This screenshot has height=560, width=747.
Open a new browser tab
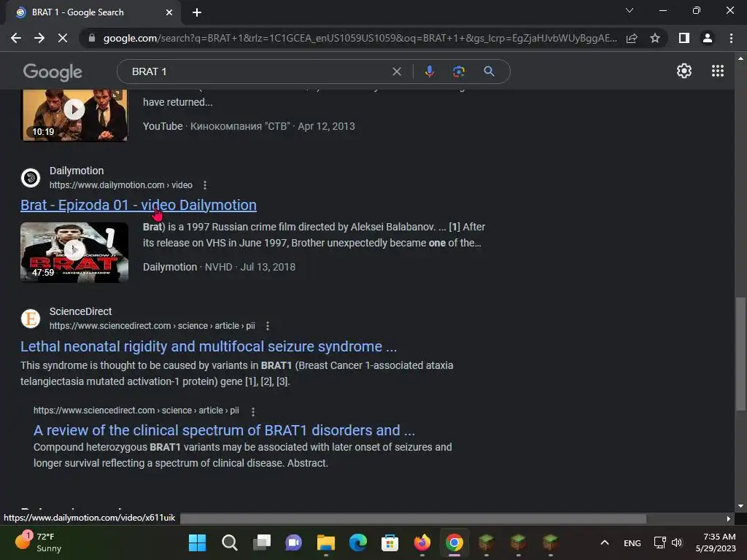pyautogui.click(x=197, y=12)
